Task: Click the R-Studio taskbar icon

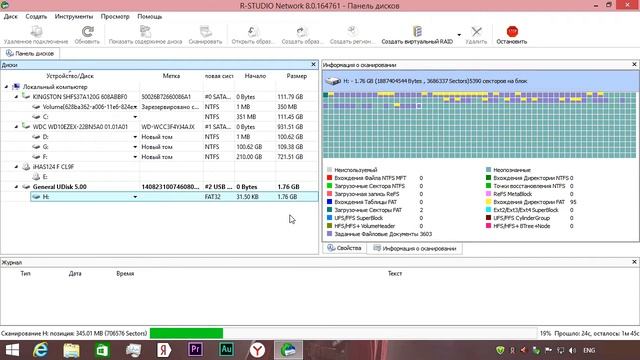Action: pos(288,350)
